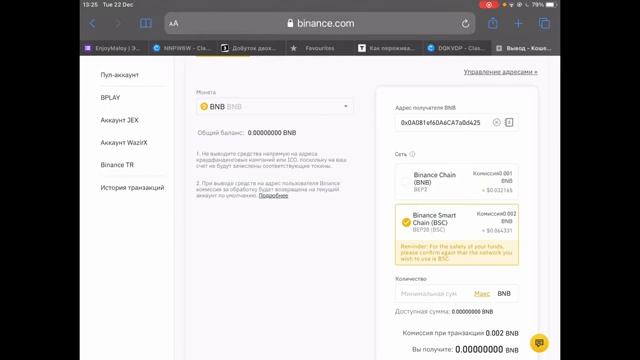Switch to the Добуток tab

pos(251,48)
